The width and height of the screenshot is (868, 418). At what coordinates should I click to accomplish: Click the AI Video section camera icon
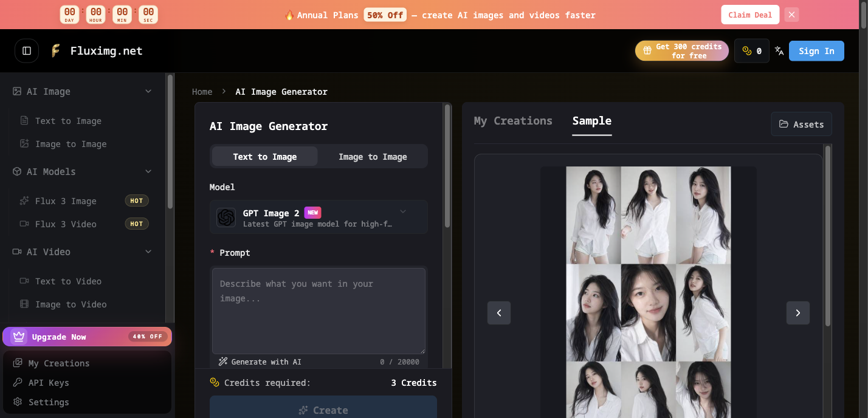pyautogui.click(x=17, y=252)
